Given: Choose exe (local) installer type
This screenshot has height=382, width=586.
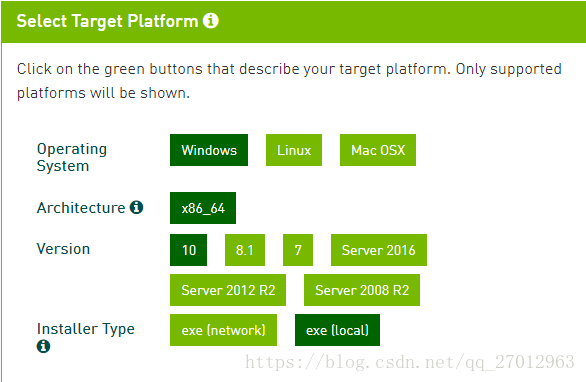Looking at the screenshot, I should pos(337,330).
